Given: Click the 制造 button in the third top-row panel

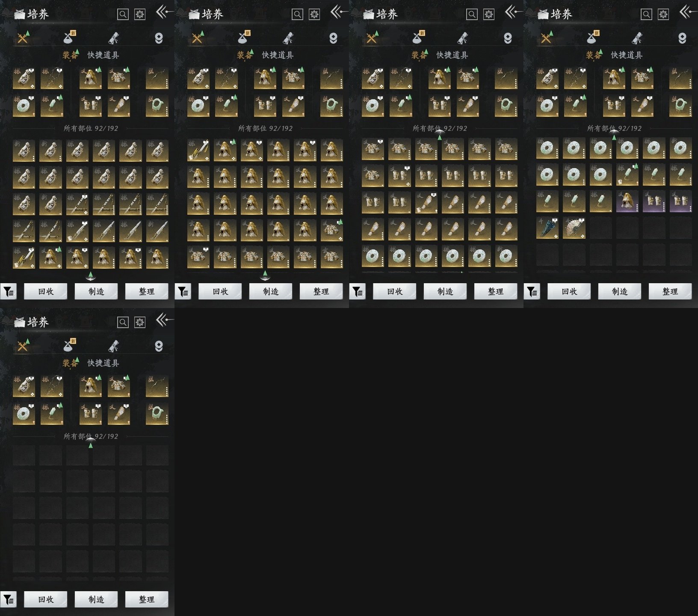Looking at the screenshot, I should [x=445, y=291].
